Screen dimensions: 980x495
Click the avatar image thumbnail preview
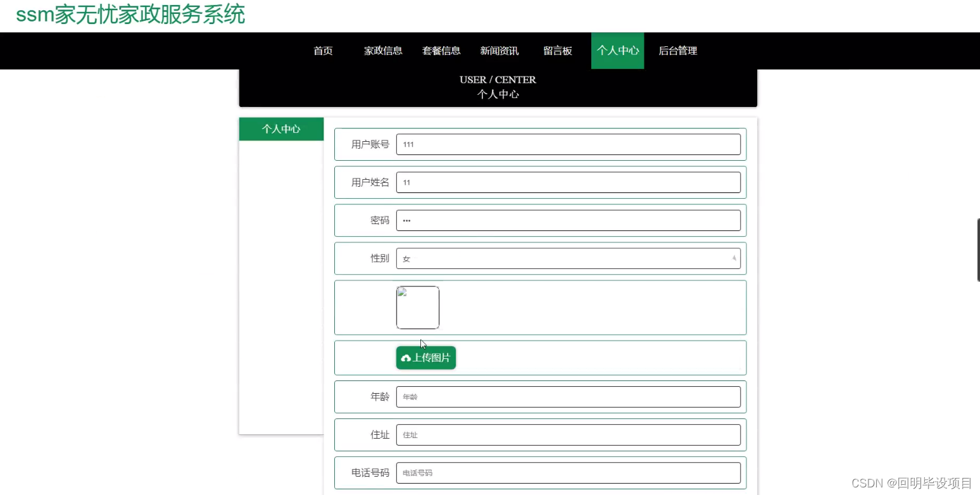pos(417,308)
